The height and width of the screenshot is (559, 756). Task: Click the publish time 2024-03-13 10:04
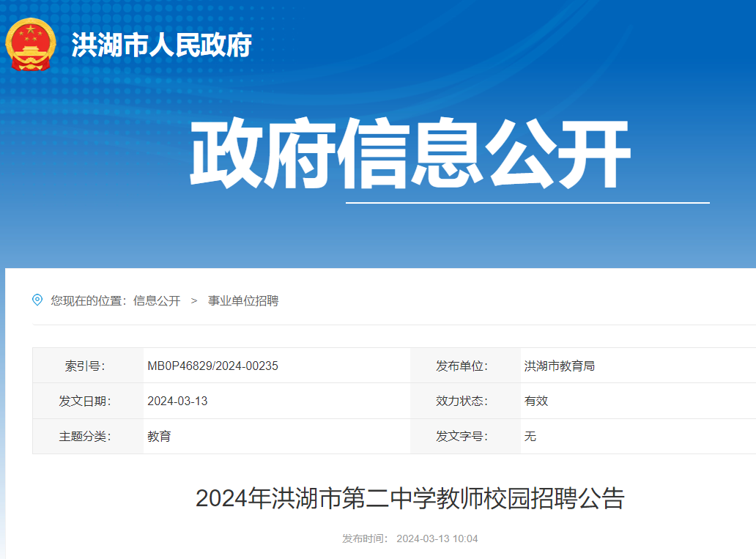click(437, 537)
